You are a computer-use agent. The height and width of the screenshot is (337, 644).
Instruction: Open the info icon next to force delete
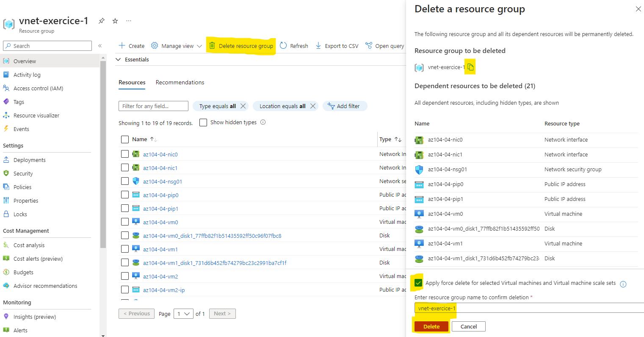(623, 284)
